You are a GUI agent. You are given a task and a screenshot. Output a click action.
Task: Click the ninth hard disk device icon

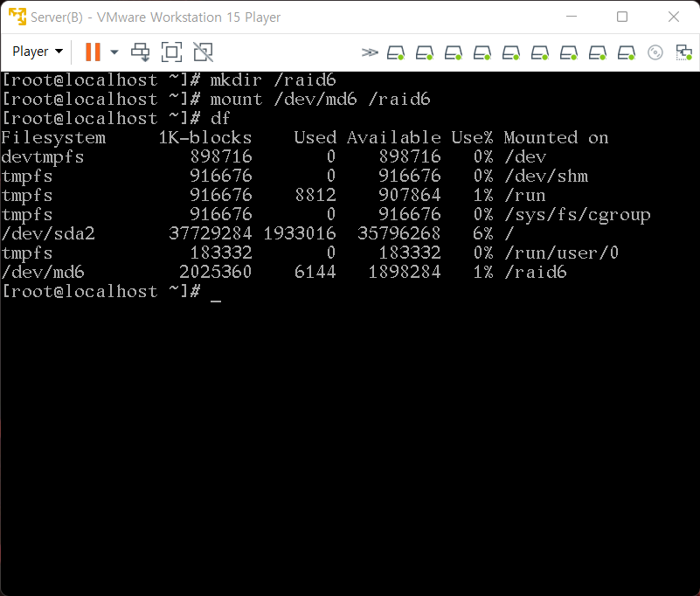(x=627, y=52)
